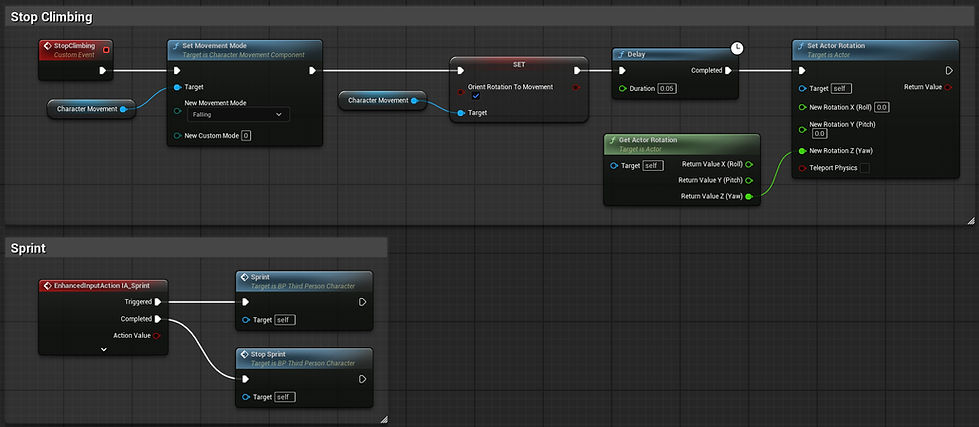This screenshot has width=979, height=427.
Task: Click the Set Movement Mode exec input pin
Action: coord(177,71)
